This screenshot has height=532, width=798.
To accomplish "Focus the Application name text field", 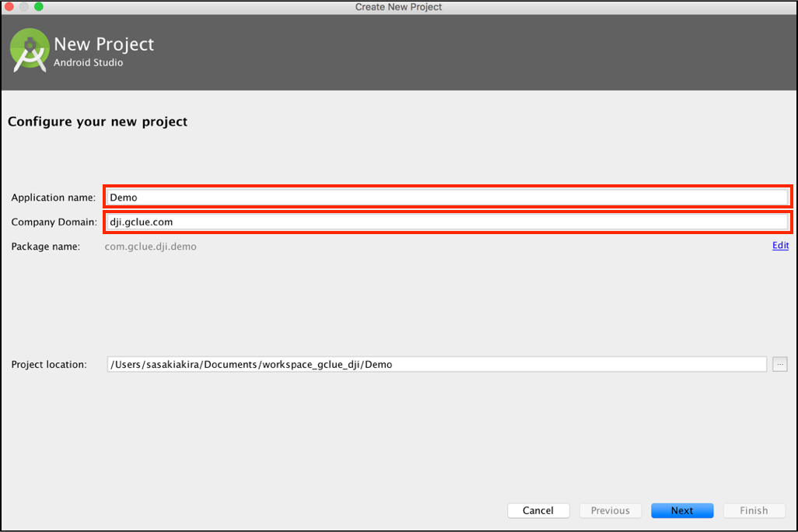I will click(x=447, y=198).
